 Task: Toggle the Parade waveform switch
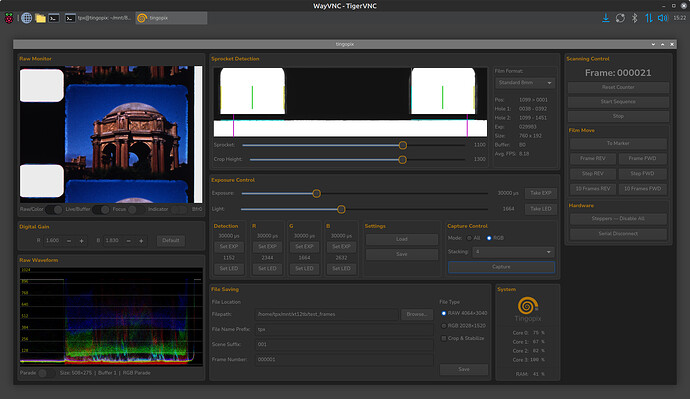[x=46, y=373]
